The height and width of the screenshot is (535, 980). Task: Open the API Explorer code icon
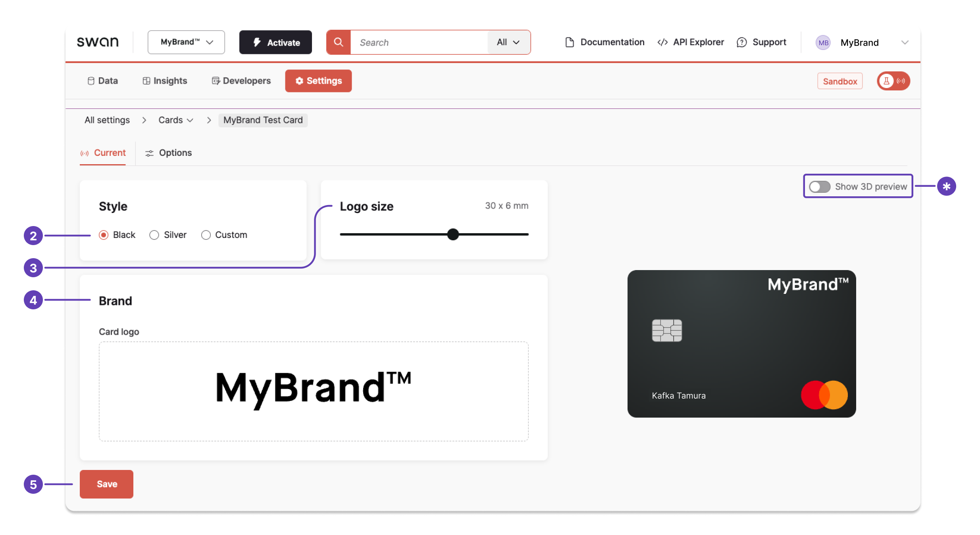662,42
